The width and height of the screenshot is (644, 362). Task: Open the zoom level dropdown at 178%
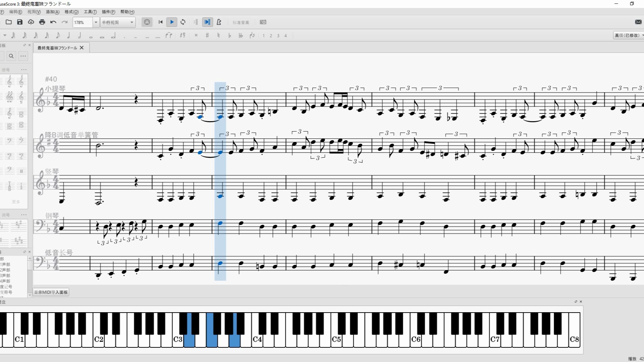click(96, 22)
